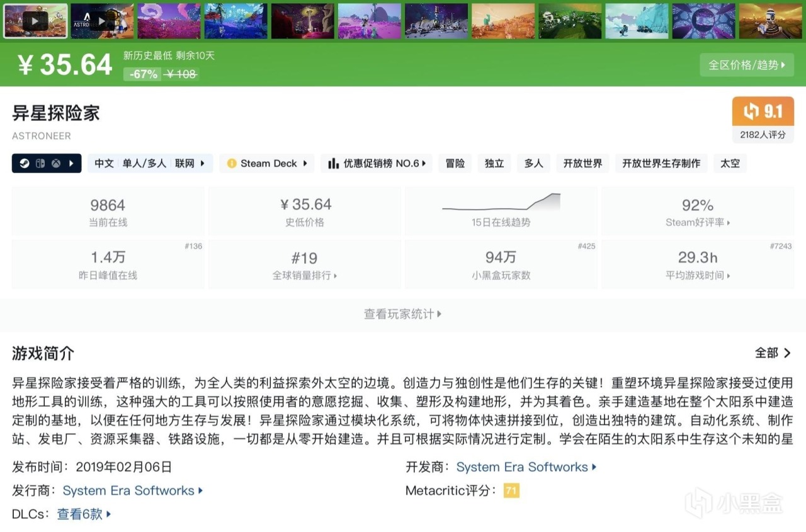Screen dimensions: 806x532
Task: Expand the platforms chip arrow
Action: (72, 164)
